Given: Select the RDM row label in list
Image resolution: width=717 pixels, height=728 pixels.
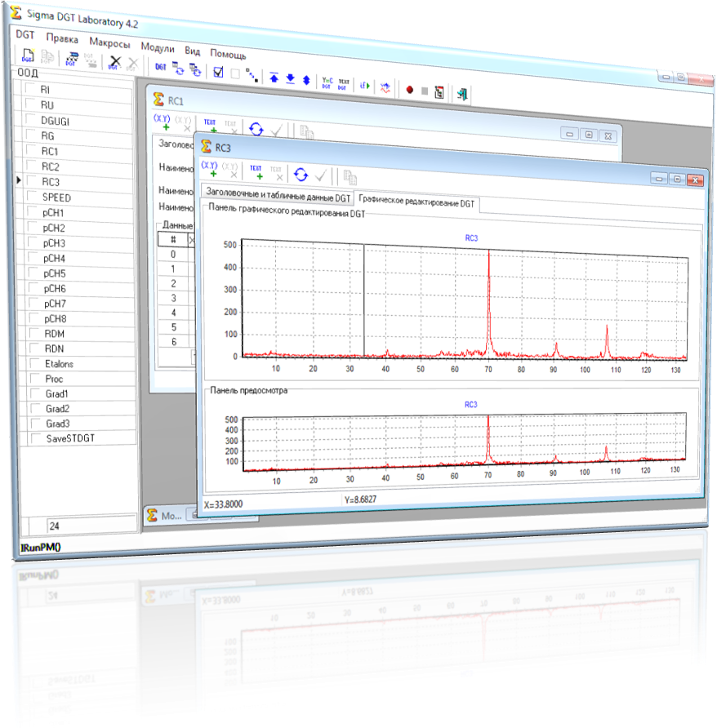Looking at the screenshot, I should click(55, 333).
